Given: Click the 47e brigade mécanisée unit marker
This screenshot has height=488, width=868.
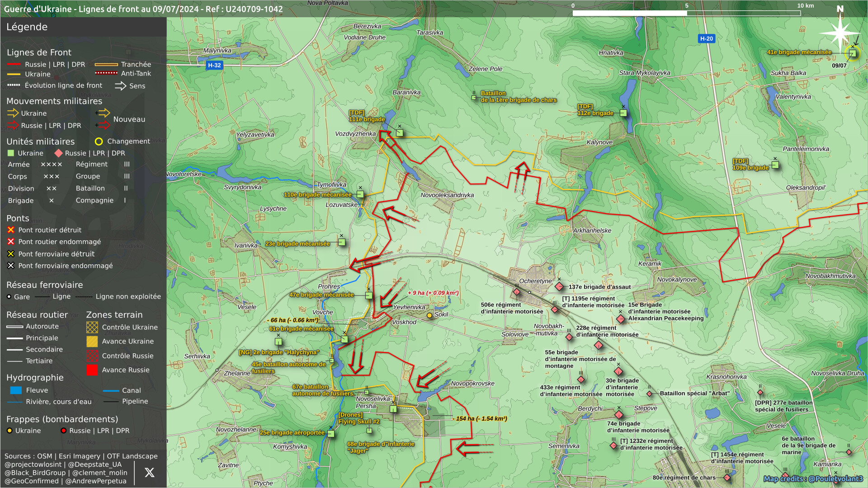Looking at the screenshot, I should (369, 296).
